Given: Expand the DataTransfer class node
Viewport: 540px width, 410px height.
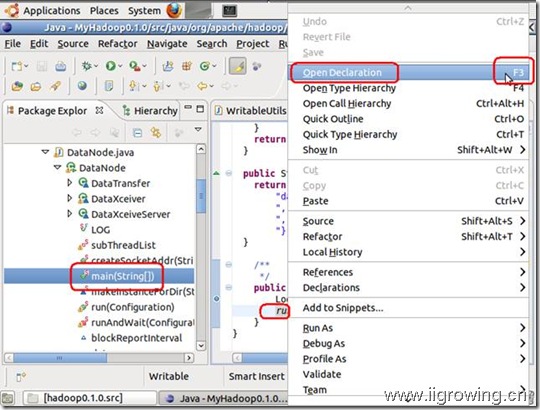Looking at the screenshot, I should 70,183.
